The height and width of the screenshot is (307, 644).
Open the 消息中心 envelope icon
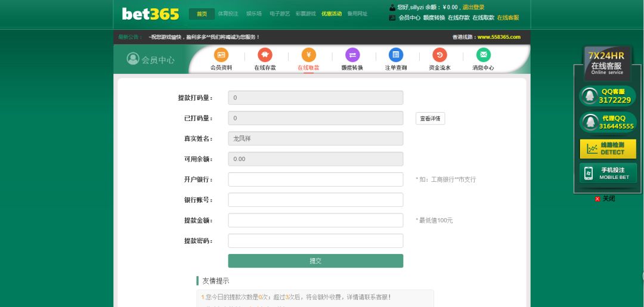484,55
